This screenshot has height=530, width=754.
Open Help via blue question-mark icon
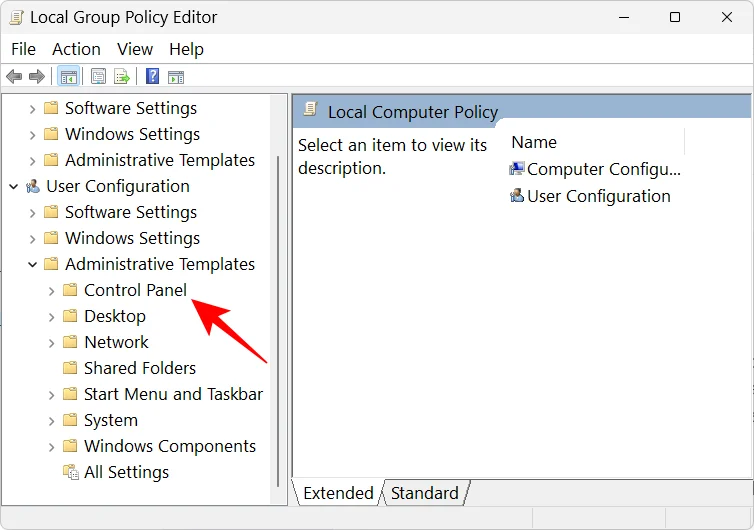click(152, 76)
